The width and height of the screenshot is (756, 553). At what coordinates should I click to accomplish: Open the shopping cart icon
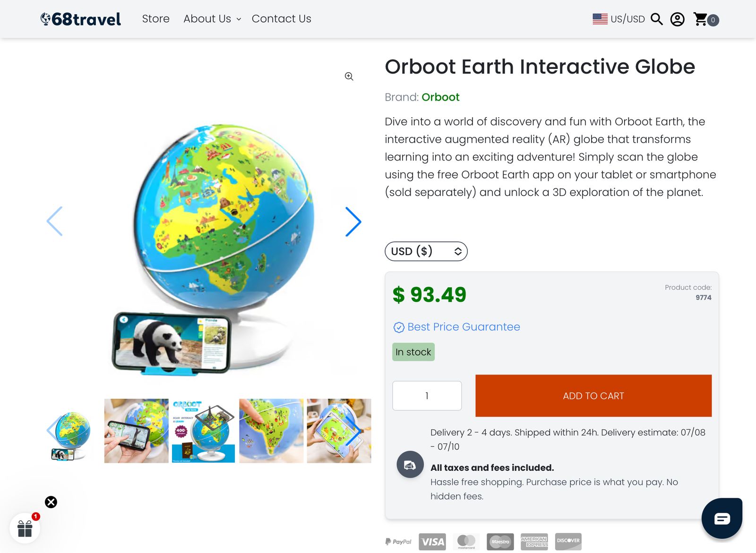(x=706, y=19)
